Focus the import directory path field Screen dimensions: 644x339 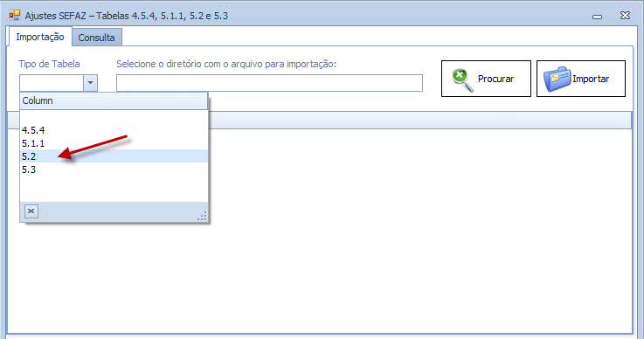pyautogui.click(x=269, y=83)
